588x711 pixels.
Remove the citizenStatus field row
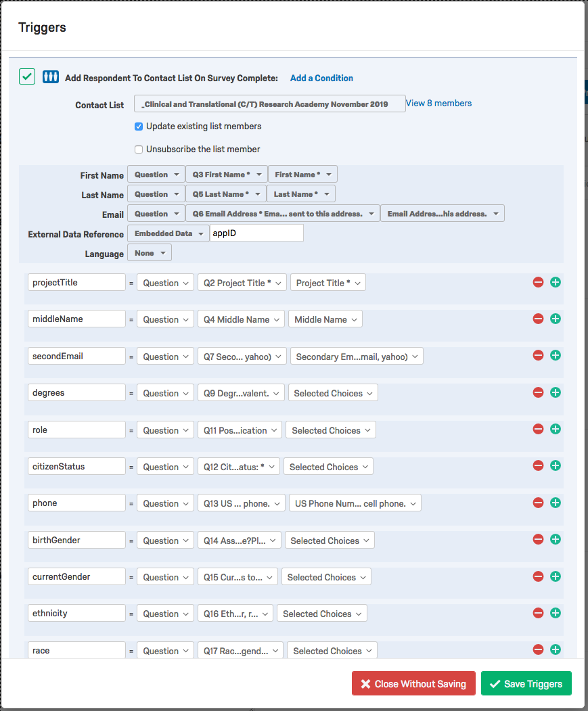coord(538,465)
